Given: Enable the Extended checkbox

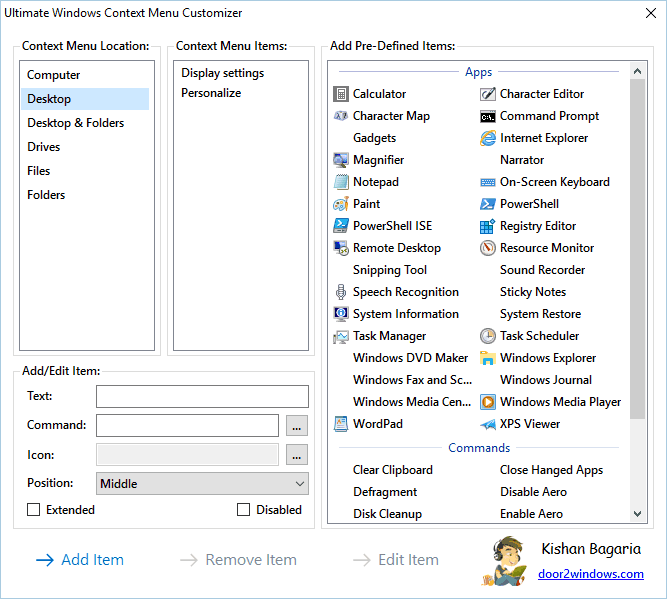Looking at the screenshot, I should (x=34, y=510).
